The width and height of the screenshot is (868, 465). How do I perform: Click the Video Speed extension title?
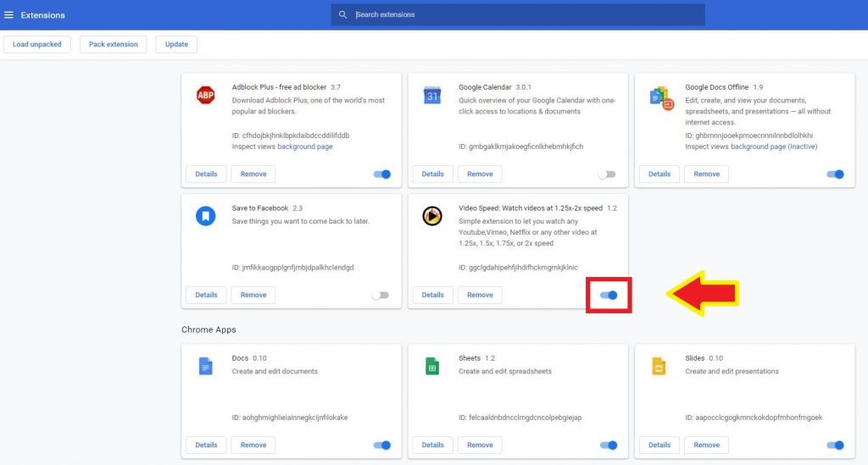(x=531, y=208)
